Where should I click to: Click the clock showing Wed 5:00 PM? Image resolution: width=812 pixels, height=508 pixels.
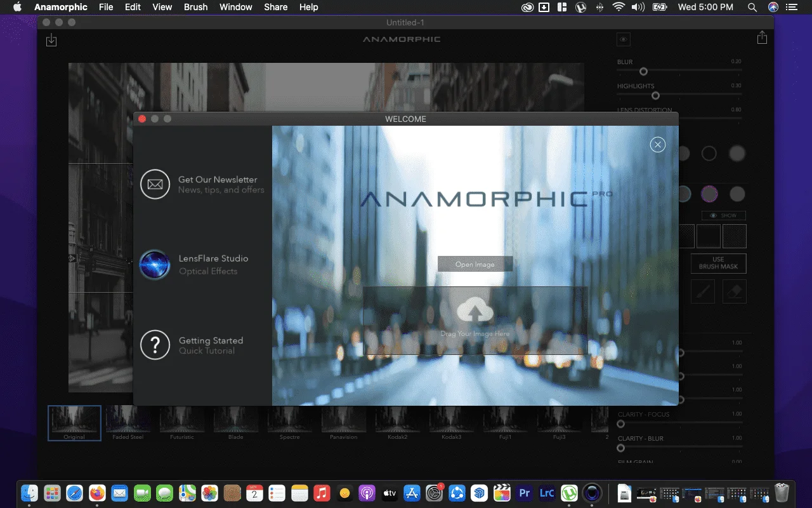click(x=705, y=7)
